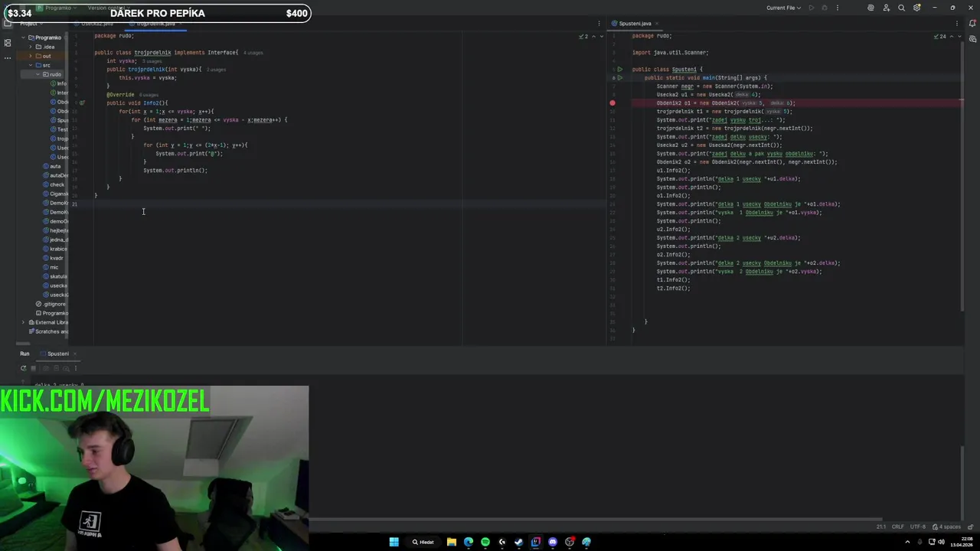Run main method via gutter arrow

[619, 78]
